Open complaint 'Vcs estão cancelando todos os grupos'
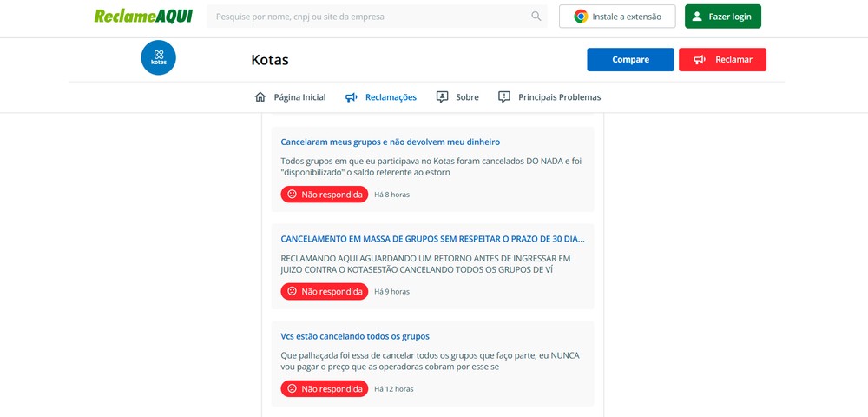Image resolution: width=868 pixels, height=417 pixels. coord(355,336)
